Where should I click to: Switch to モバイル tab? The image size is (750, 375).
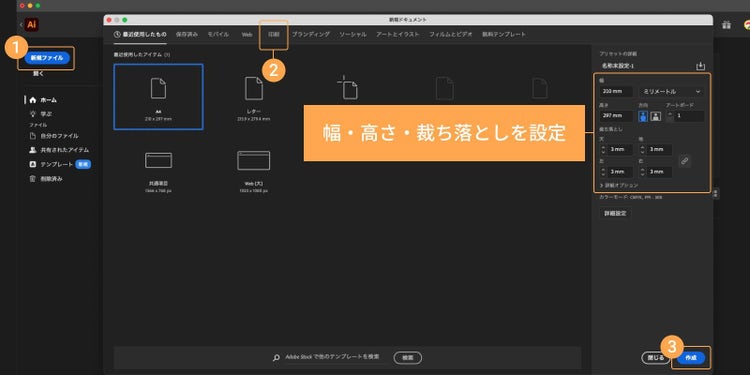pos(218,34)
